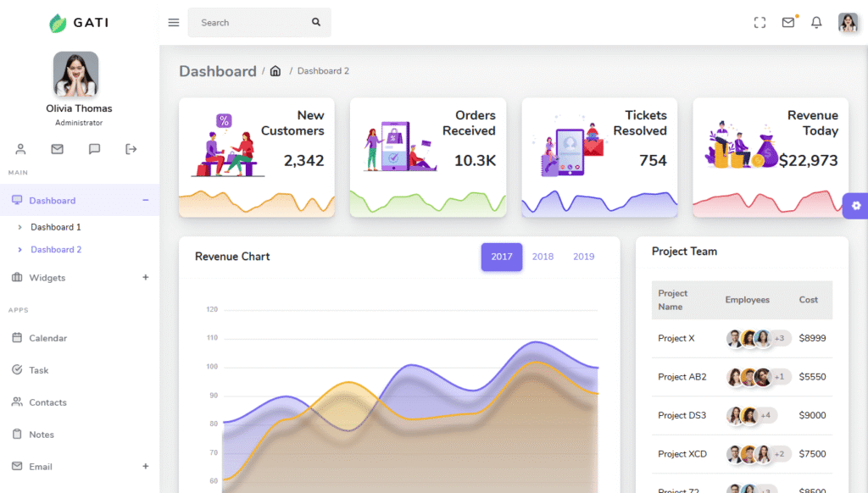Click the Dashboard monitor icon in the sidebar
Image resolution: width=868 pixels, height=493 pixels.
pyautogui.click(x=17, y=200)
